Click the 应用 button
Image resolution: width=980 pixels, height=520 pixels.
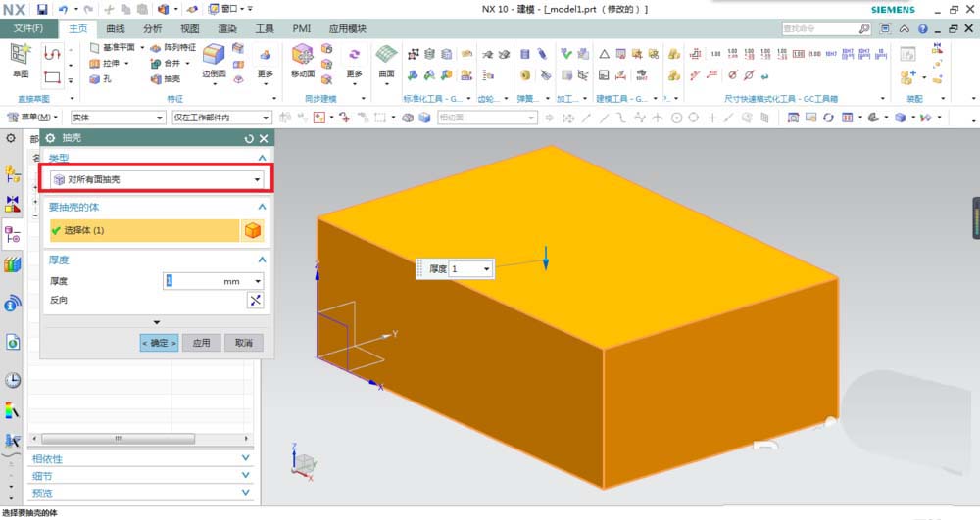pos(201,343)
